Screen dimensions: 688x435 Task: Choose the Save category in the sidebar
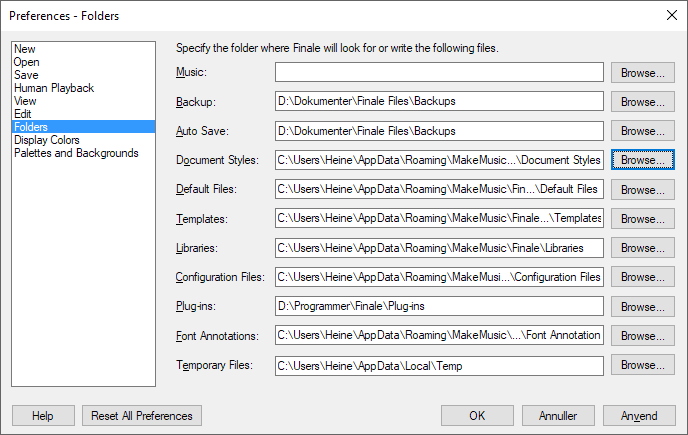point(26,75)
